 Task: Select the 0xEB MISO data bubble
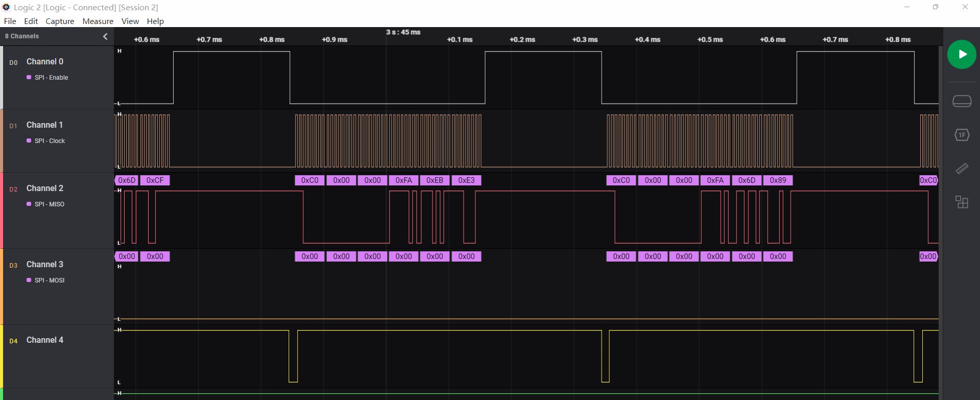[x=435, y=180]
